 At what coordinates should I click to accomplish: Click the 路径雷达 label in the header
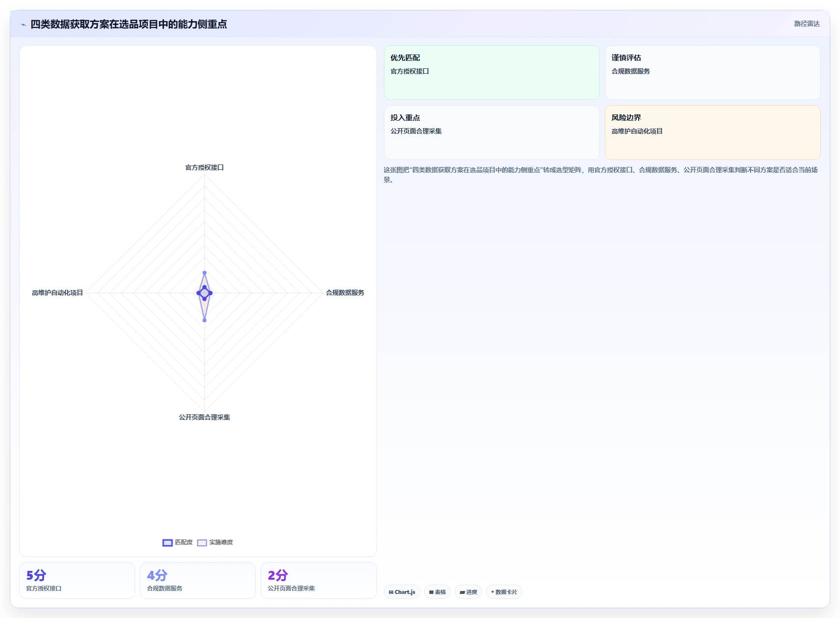807,24
